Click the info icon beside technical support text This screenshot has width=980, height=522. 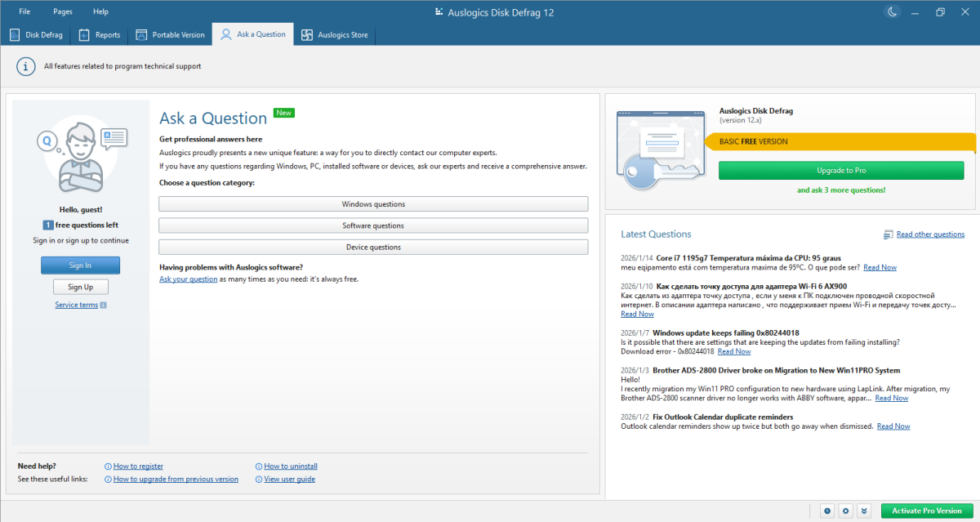pyautogui.click(x=27, y=66)
